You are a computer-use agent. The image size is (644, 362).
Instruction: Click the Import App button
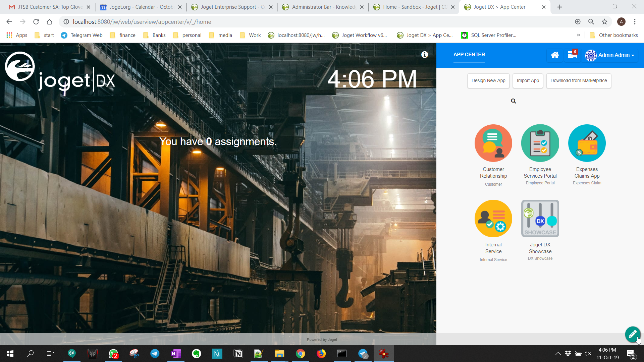[x=528, y=81]
